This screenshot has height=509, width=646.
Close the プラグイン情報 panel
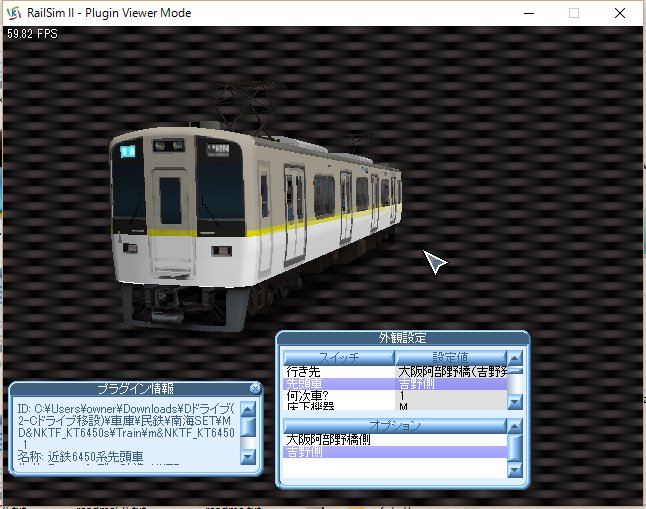click(255, 389)
